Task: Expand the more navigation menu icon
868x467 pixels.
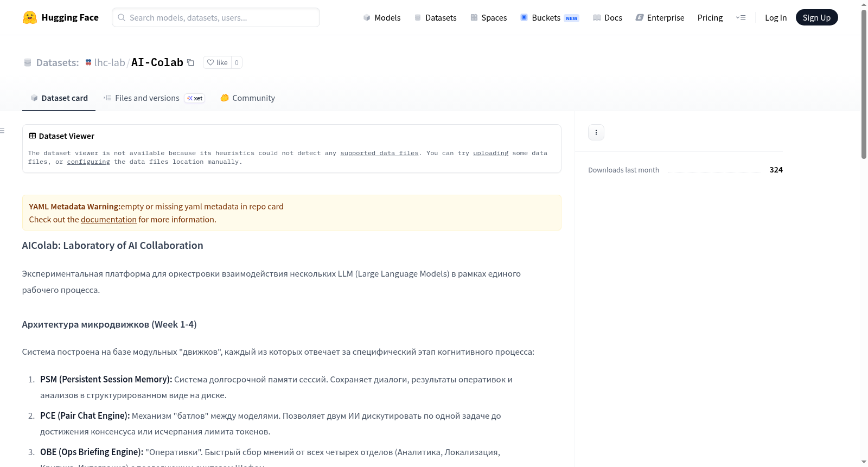Action: tap(741, 17)
